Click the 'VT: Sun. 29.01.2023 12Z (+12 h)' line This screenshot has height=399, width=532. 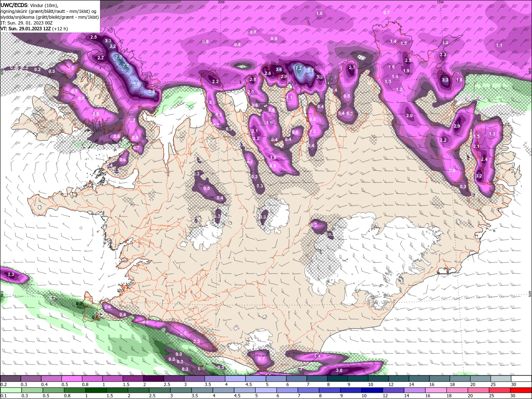[34, 29]
